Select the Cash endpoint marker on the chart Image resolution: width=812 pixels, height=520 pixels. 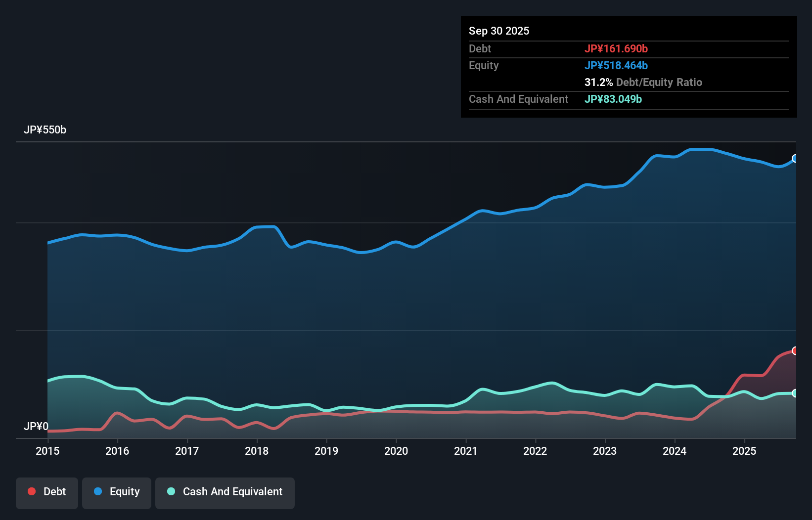795,393
